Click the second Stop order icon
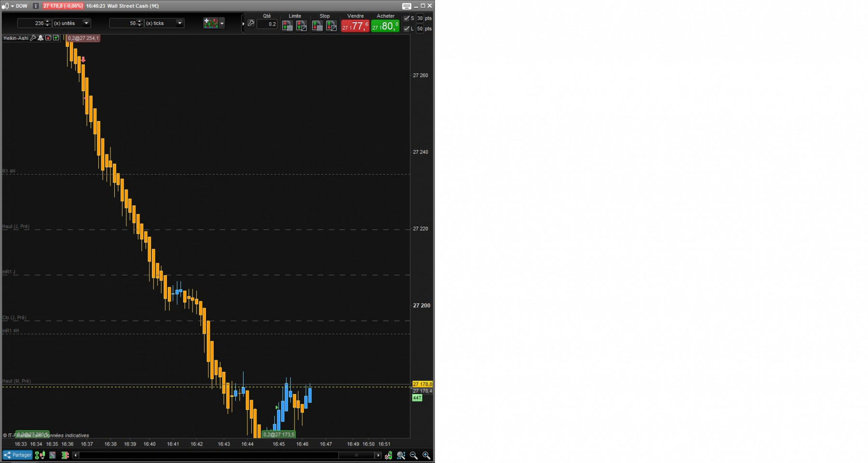Image resolution: width=868 pixels, height=463 pixels. pyautogui.click(x=331, y=26)
